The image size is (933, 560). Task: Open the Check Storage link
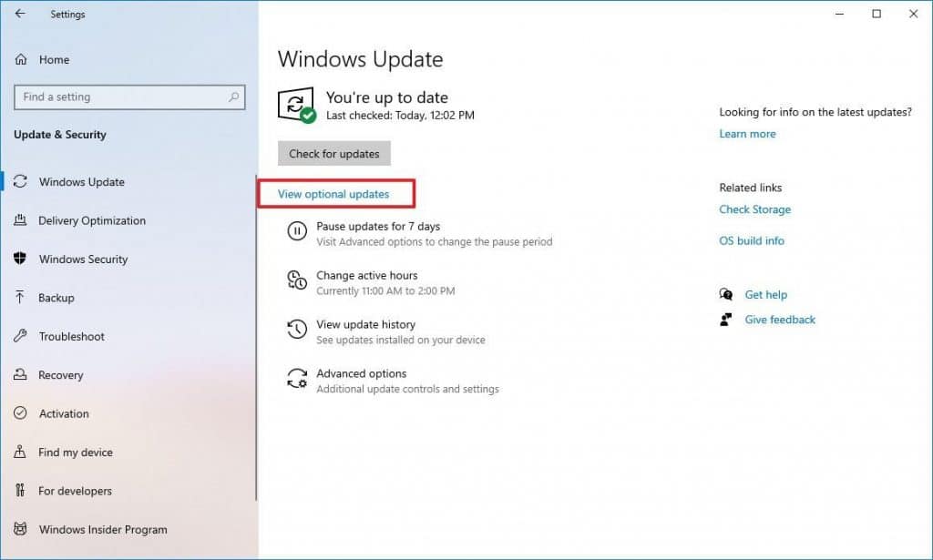[754, 209]
